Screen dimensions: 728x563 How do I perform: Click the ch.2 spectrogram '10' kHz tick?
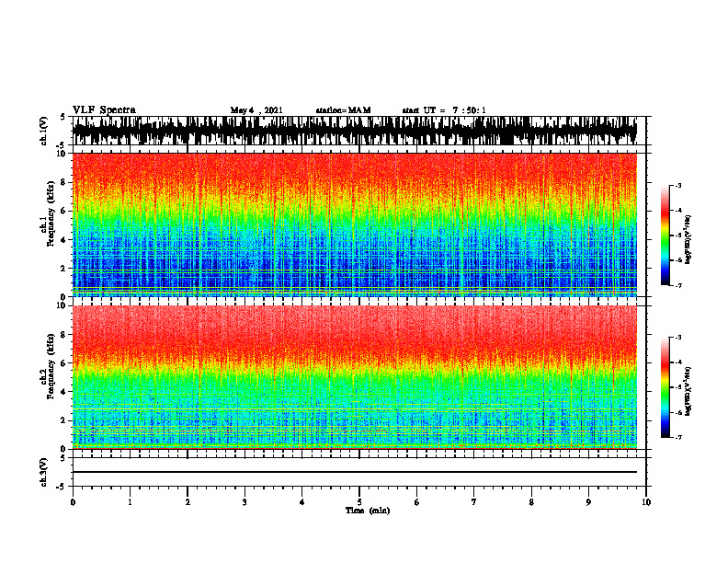coord(62,305)
